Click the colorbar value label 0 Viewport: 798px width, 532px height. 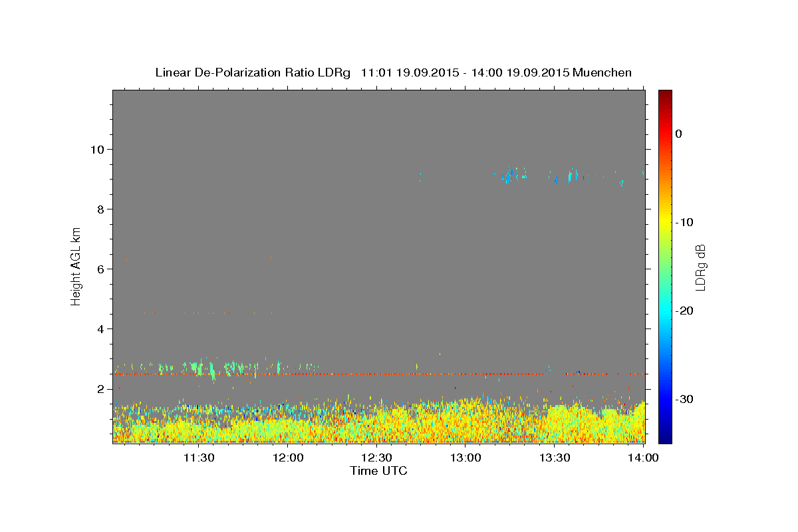pos(679,134)
